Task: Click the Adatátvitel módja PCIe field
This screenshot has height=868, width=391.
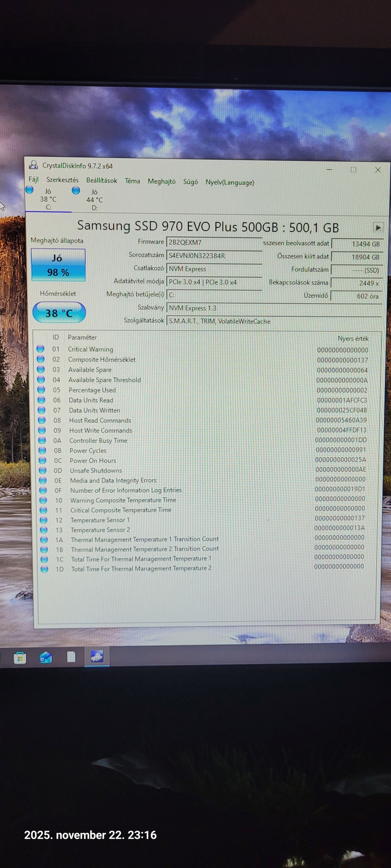Action: pos(214,282)
